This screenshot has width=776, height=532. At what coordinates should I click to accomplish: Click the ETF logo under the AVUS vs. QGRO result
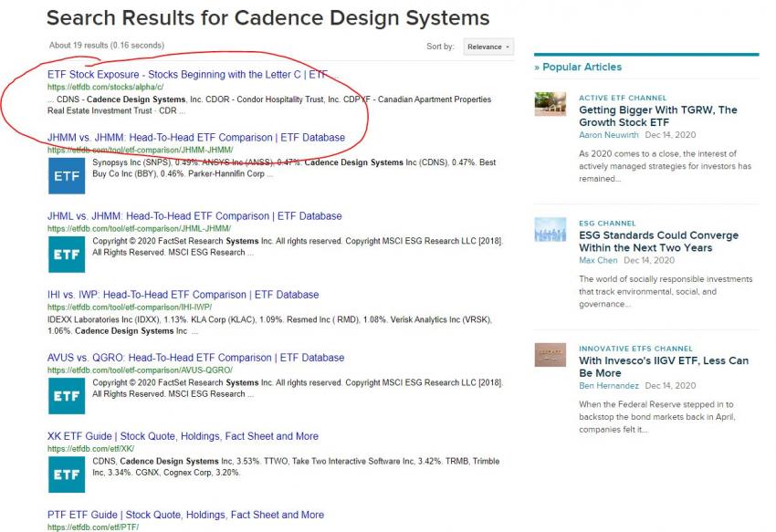tap(67, 396)
